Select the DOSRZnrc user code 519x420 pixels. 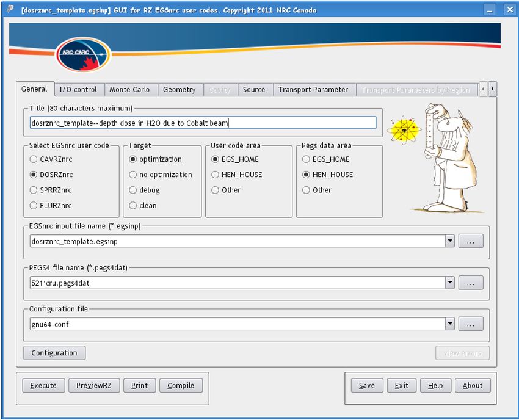coord(51,175)
